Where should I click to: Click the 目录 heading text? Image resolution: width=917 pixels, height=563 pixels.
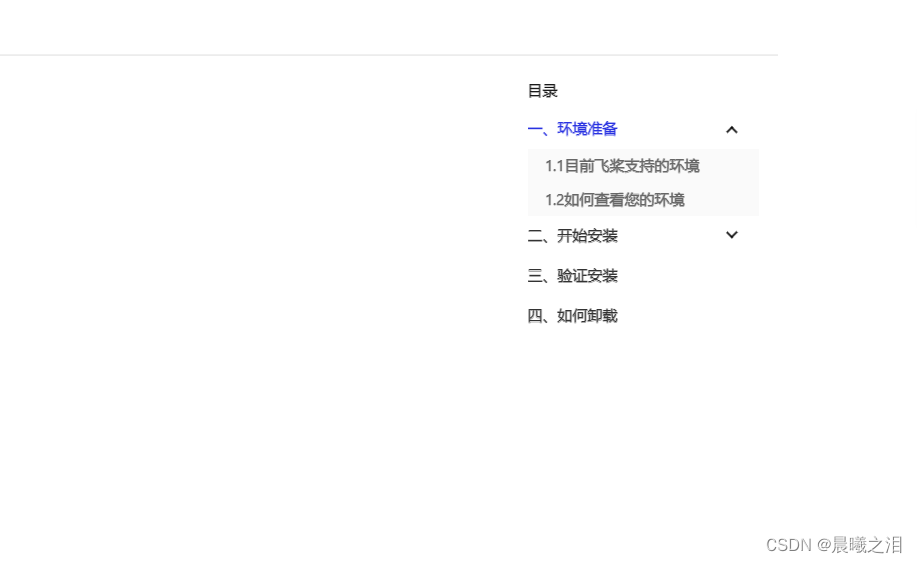(x=542, y=91)
